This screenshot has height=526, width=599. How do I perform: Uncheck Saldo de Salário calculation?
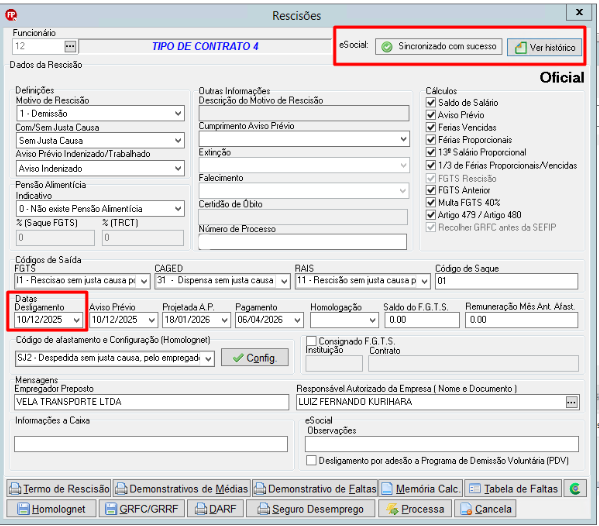pyautogui.click(x=431, y=102)
